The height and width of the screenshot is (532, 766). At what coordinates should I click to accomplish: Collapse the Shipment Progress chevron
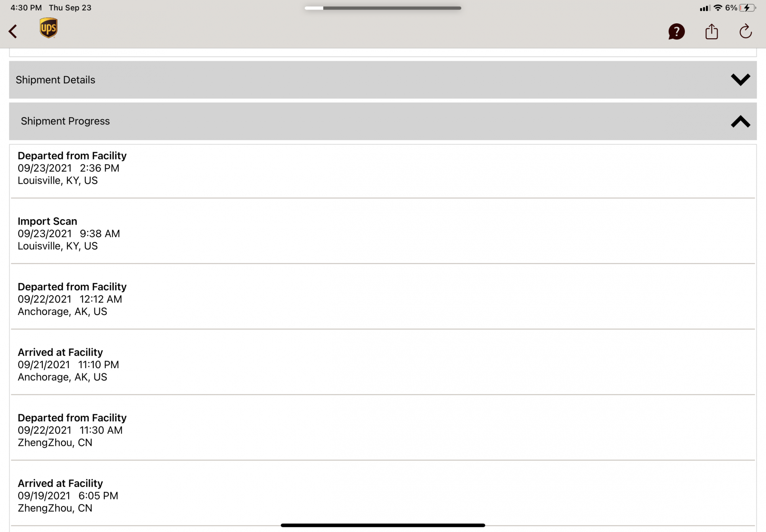(x=740, y=121)
